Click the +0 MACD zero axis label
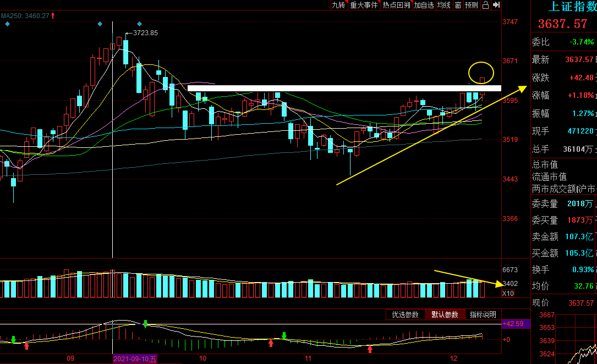The height and width of the screenshot is (364, 597). point(506,340)
